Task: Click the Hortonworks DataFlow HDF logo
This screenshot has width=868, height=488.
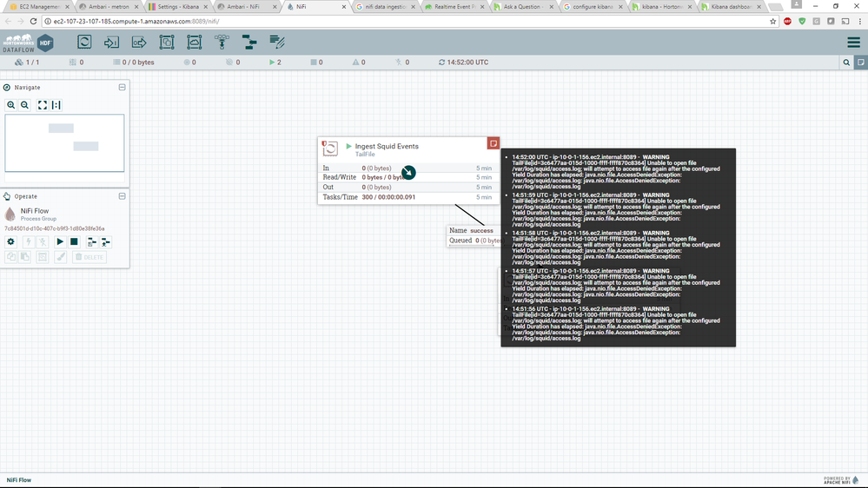Action: [x=28, y=43]
